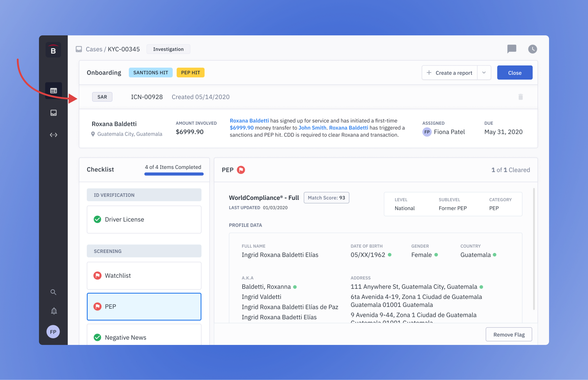Viewport: 588px width, 380px height.
Task: Click the Cases breadcrumb
Action: pyautogui.click(x=94, y=49)
